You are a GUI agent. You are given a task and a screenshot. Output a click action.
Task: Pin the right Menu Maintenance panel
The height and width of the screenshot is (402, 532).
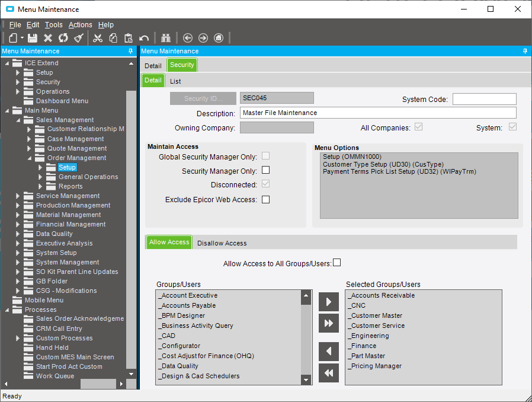pyautogui.click(x=525, y=51)
